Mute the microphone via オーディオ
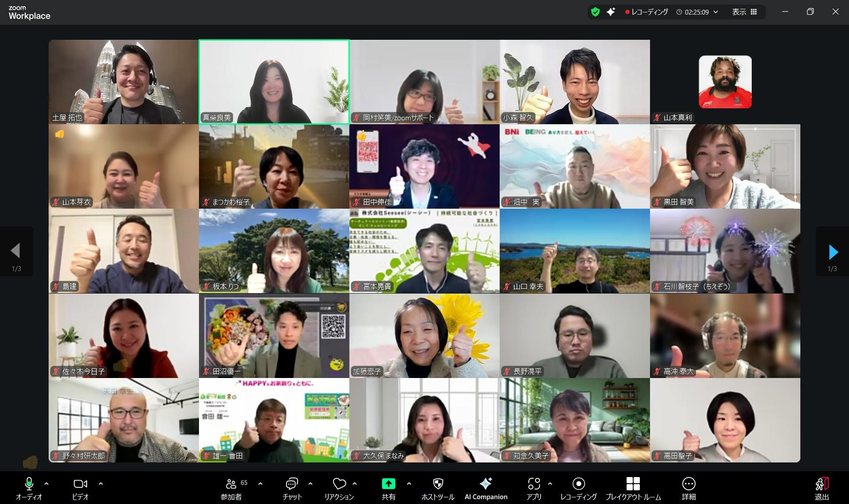 point(29,484)
